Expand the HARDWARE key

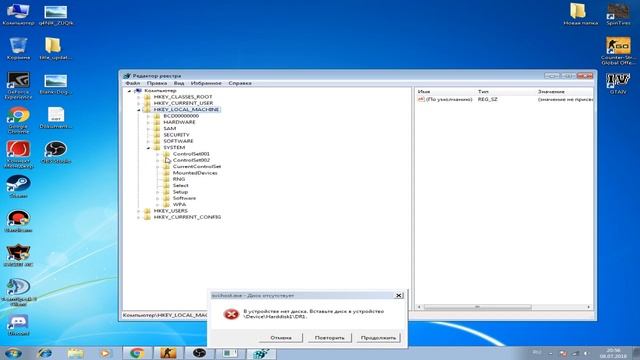148,122
